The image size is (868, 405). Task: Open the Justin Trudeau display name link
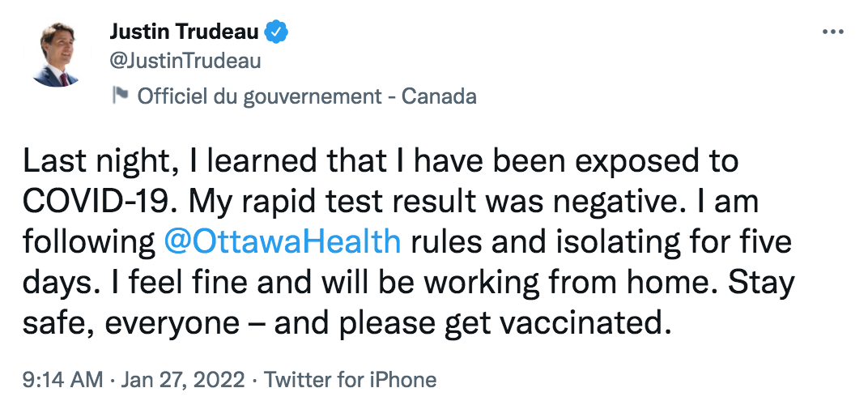184,32
